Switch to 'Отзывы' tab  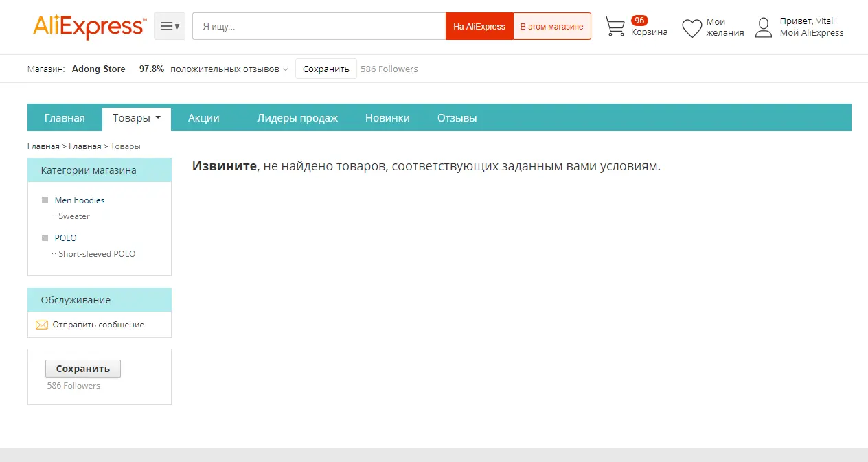[457, 117]
